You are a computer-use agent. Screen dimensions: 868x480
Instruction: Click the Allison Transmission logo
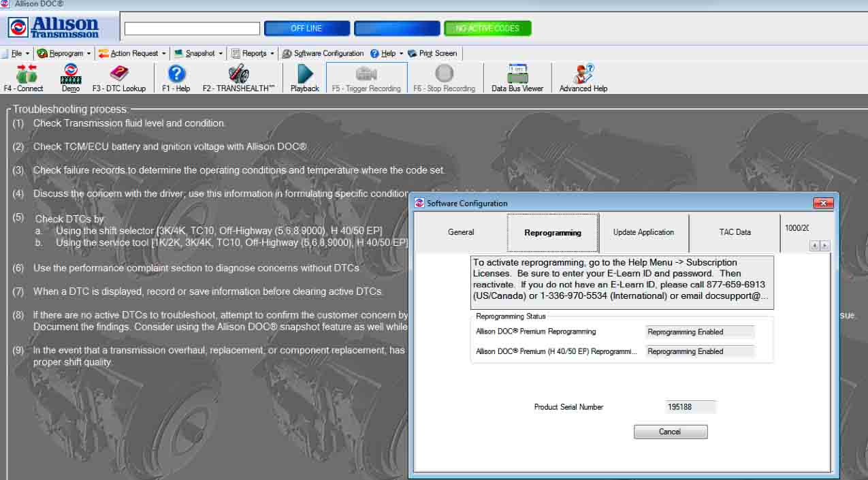click(54, 28)
